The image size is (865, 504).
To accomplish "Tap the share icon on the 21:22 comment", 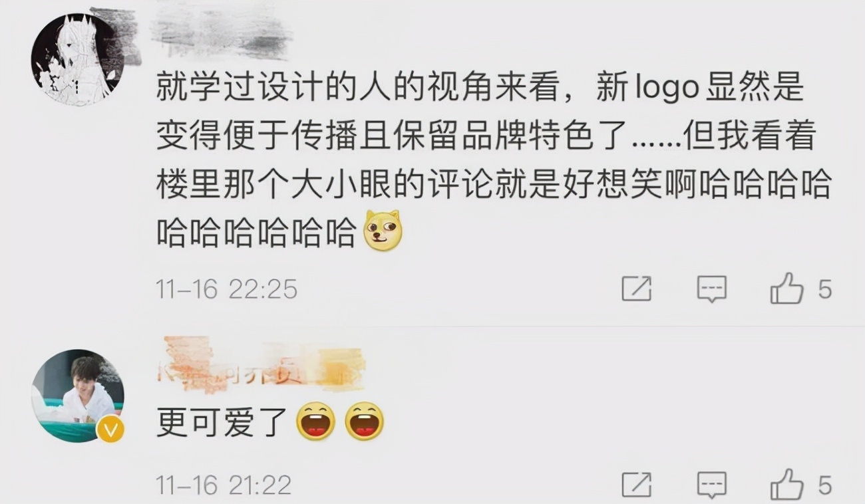I will [636, 485].
